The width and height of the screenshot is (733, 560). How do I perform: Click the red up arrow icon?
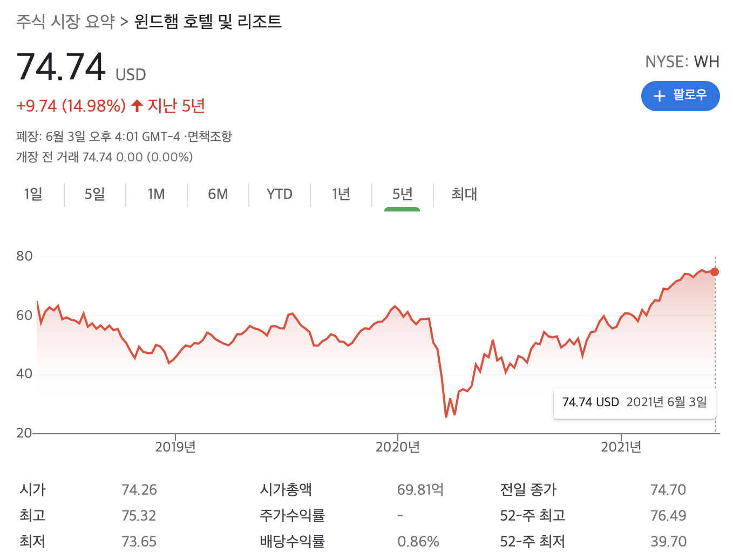point(137,106)
